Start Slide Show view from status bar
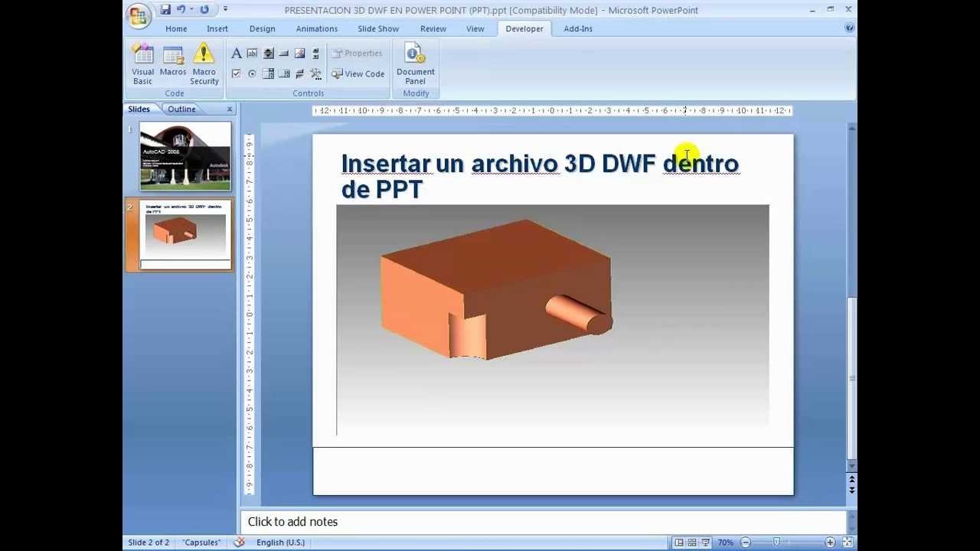Viewport: 980px width, 551px height. [706, 542]
